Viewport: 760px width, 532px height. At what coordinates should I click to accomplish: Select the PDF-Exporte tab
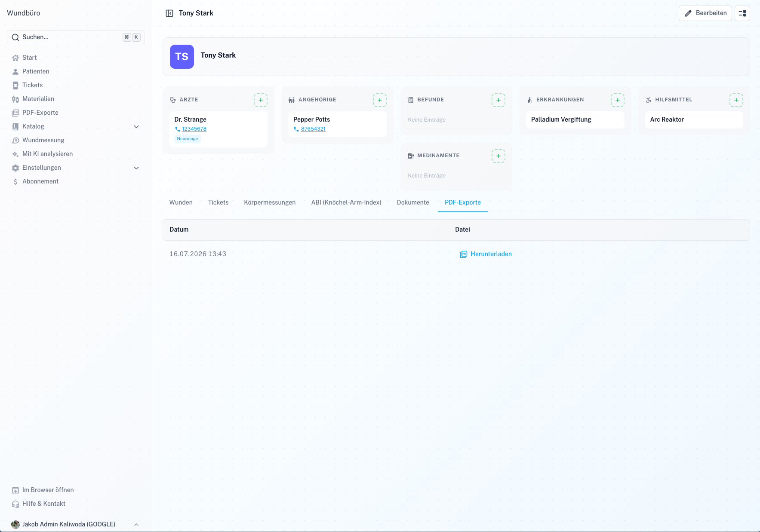pos(463,202)
